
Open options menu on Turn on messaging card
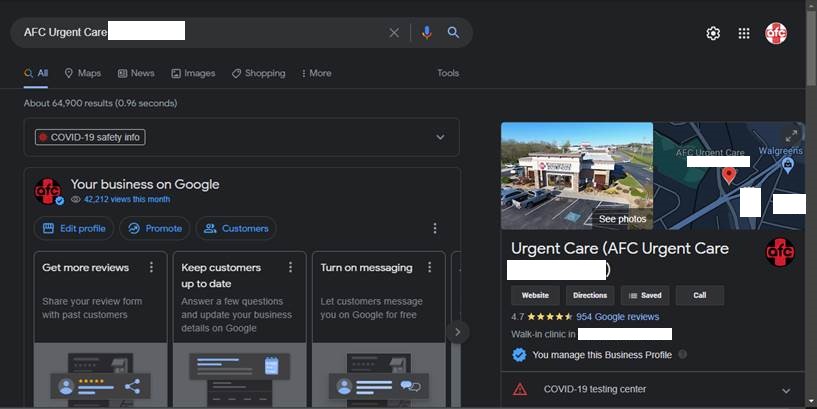point(429,267)
